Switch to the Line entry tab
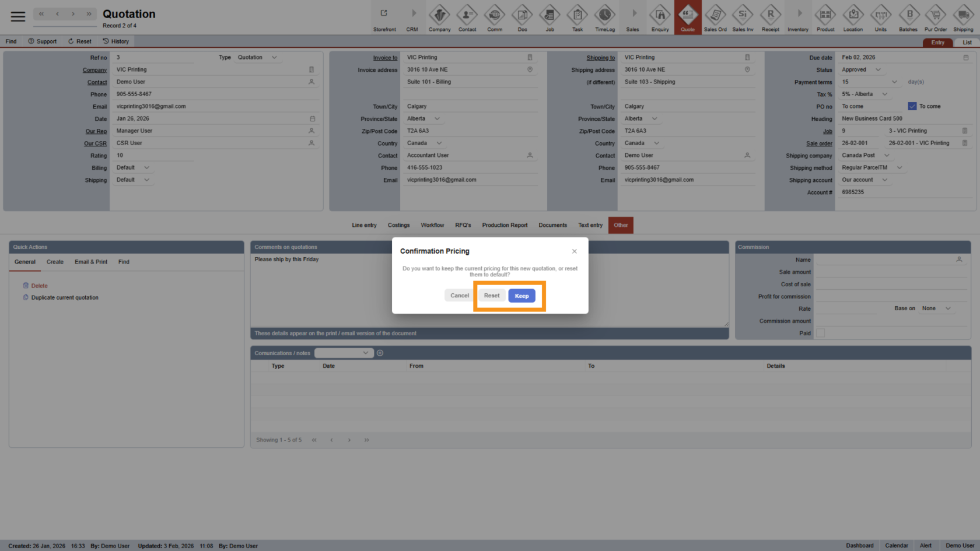The image size is (980, 551). 364,225
